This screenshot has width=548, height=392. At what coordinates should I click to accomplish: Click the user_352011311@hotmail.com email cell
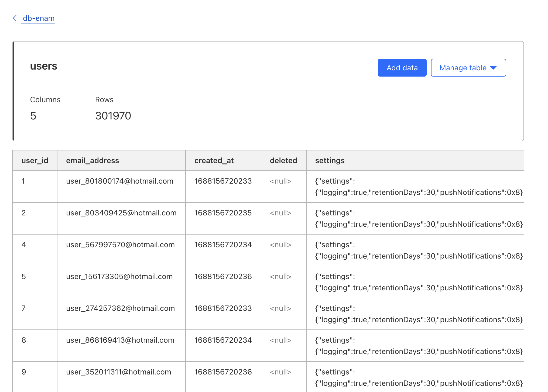(x=118, y=372)
